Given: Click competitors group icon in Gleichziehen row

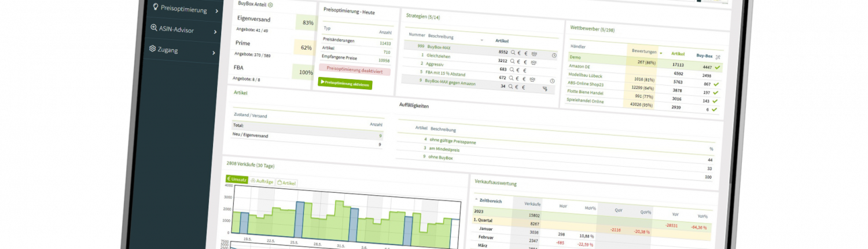Looking at the screenshot, I should (x=534, y=63).
